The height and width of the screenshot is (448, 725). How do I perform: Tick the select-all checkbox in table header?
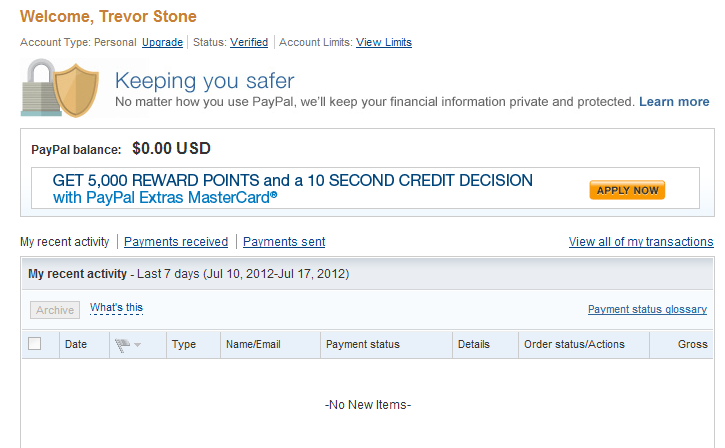(35, 344)
